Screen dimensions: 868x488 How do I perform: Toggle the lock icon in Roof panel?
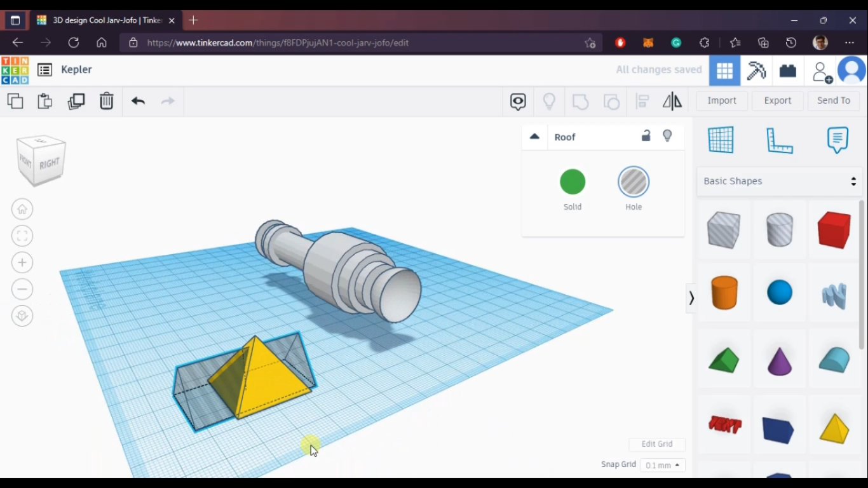point(646,136)
